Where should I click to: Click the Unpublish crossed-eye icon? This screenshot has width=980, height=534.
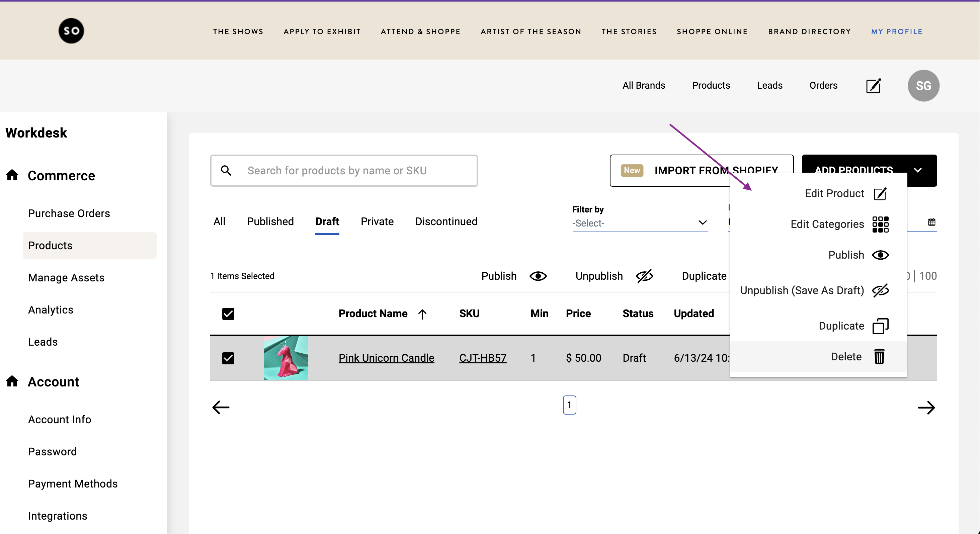[881, 290]
